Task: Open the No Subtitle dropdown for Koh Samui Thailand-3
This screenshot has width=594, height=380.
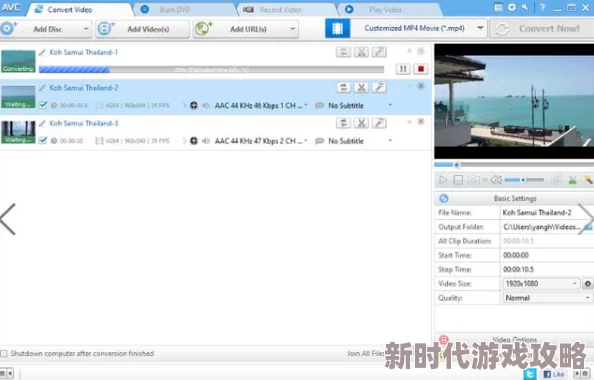Action: [x=390, y=141]
